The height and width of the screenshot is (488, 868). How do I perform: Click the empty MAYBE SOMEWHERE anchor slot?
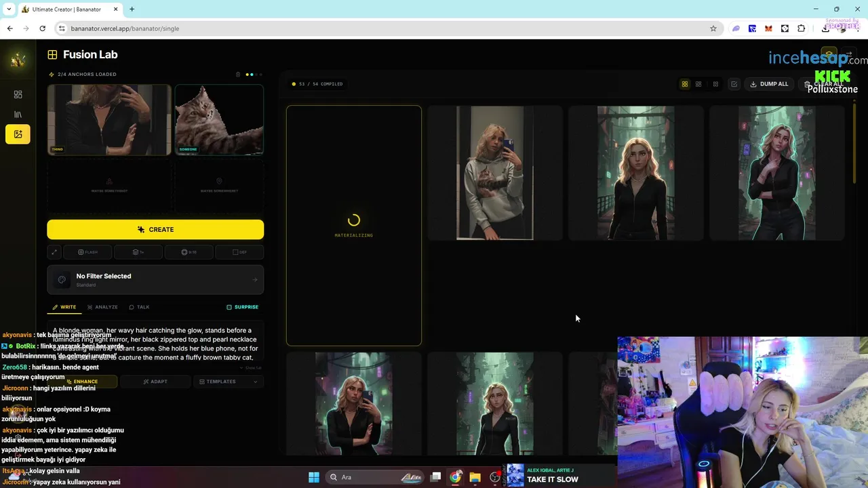219,186
